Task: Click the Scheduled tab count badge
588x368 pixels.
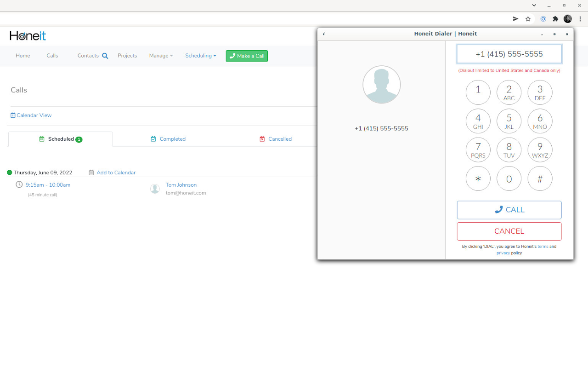Action: [x=79, y=139]
